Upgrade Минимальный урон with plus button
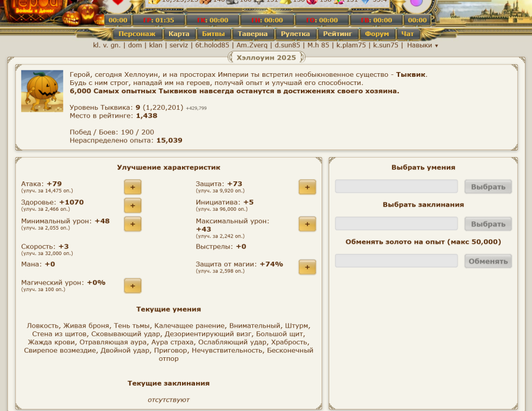This screenshot has width=532, height=411. (132, 224)
